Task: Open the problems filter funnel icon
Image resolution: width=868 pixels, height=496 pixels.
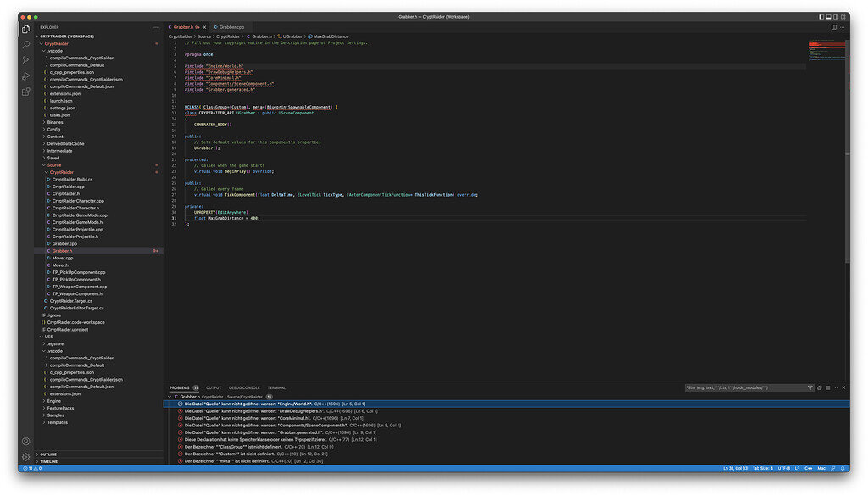Action: [810, 387]
